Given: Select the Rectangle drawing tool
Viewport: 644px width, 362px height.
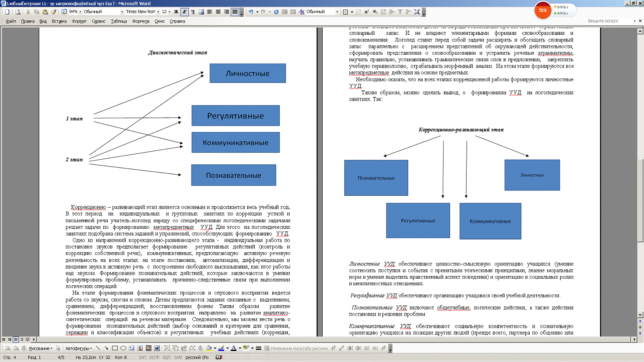Looking at the screenshot, I should pos(115,348).
